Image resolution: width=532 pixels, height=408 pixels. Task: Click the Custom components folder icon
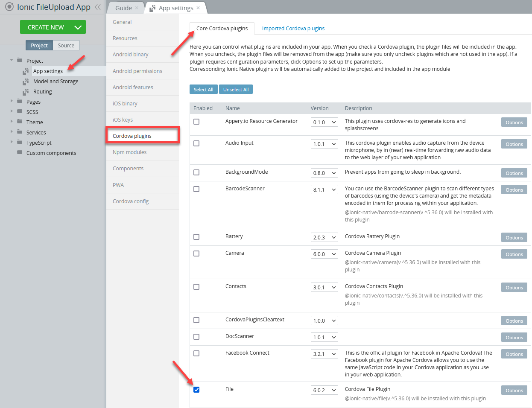(20, 152)
